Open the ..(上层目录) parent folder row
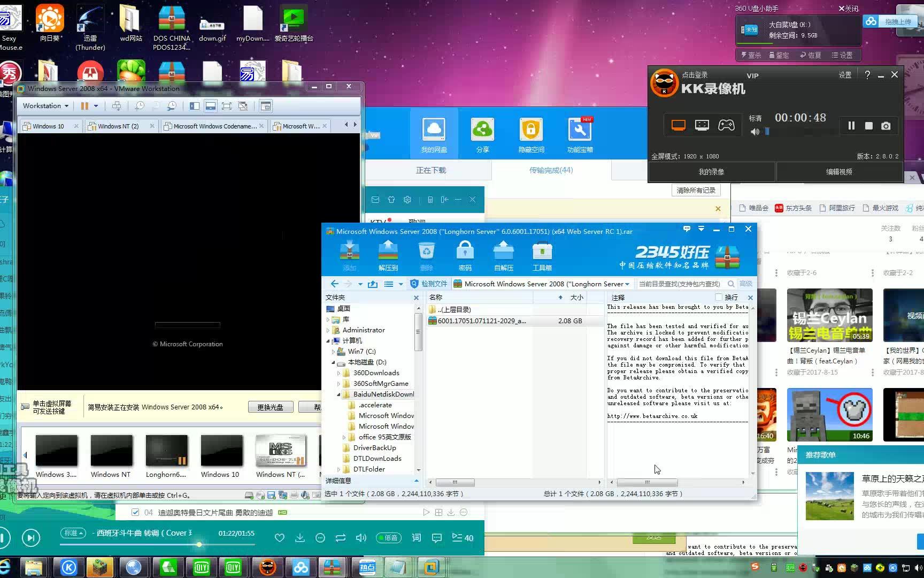 pos(514,309)
